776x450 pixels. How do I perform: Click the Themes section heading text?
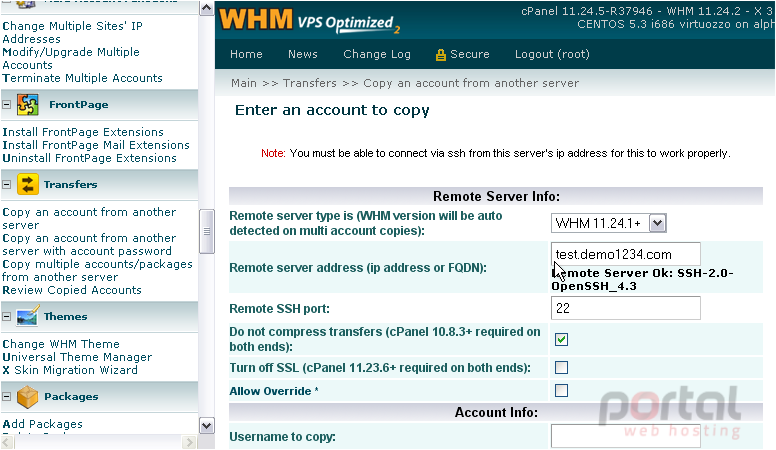(65, 316)
